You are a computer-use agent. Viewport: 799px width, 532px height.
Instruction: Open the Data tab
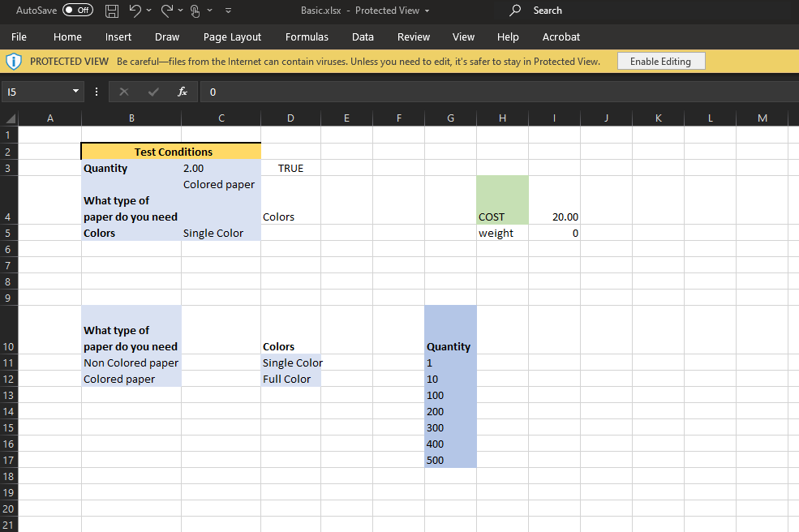point(363,36)
